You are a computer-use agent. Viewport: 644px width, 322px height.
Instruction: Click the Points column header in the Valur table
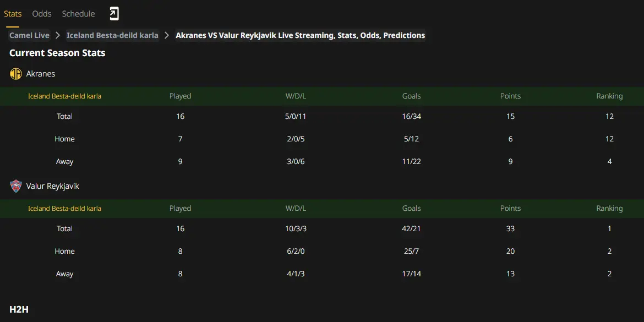tap(510, 208)
